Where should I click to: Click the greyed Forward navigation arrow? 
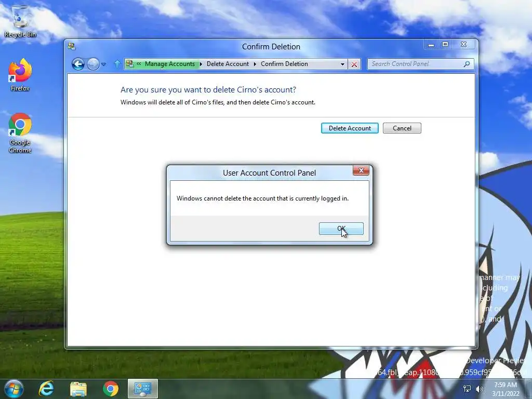93,64
